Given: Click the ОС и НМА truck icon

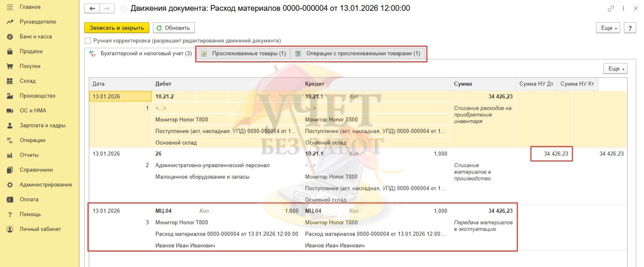Looking at the screenshot, I should tap(10, 111).
